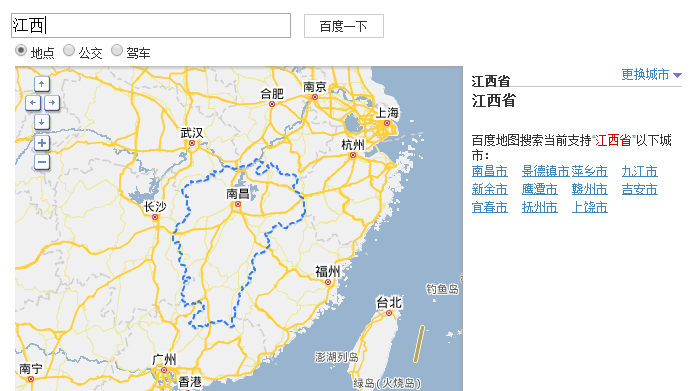Select the 驾车 radio option

coord(116,51)
